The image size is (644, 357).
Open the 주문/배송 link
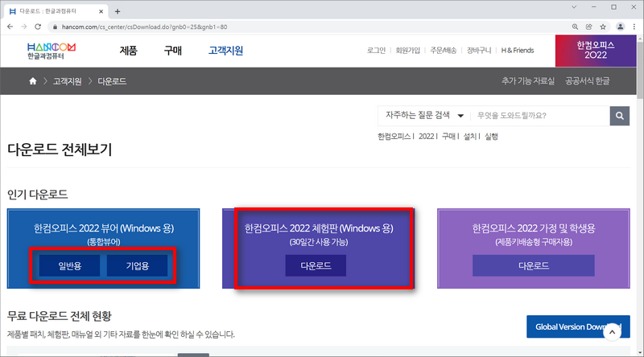444,51
